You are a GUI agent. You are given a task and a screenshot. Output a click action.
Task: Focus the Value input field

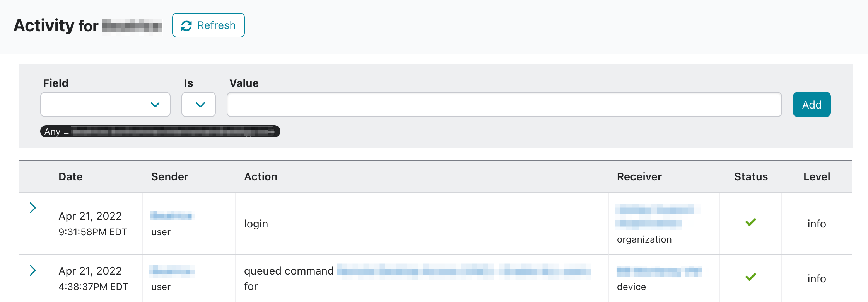coord(504,104)
